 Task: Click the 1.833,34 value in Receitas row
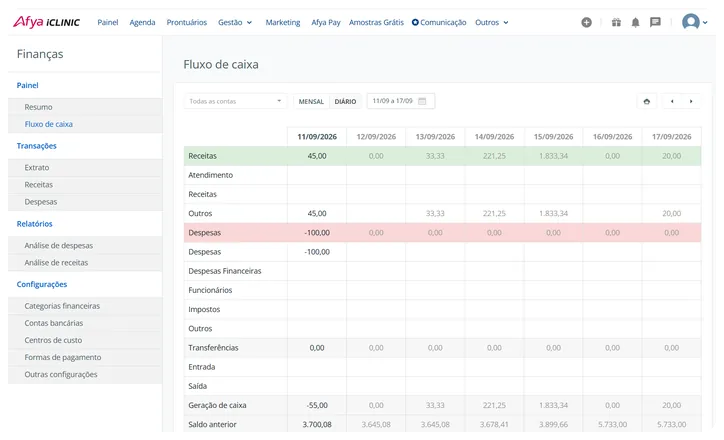553,156
